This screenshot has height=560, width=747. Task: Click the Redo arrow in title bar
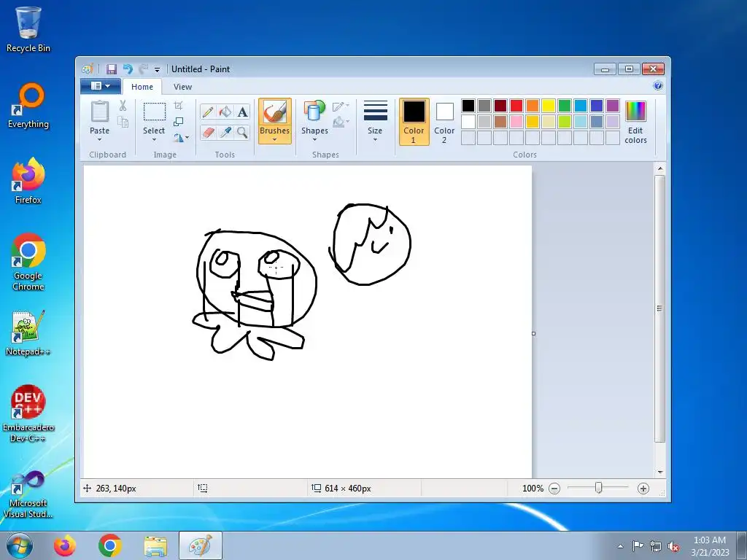pyautogui.click(x=144, y=69)
